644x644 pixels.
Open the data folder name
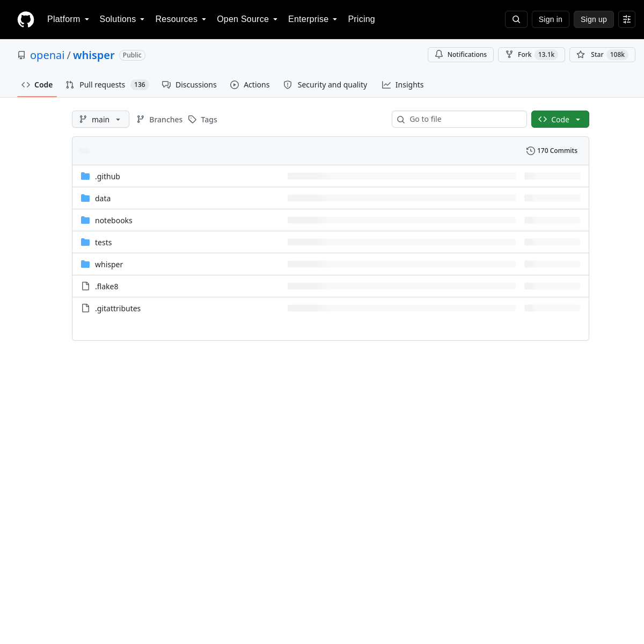[103, 199]
